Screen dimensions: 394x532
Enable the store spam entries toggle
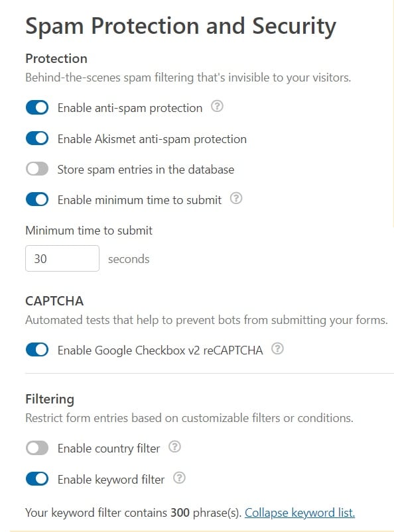[x=37, y=169]
